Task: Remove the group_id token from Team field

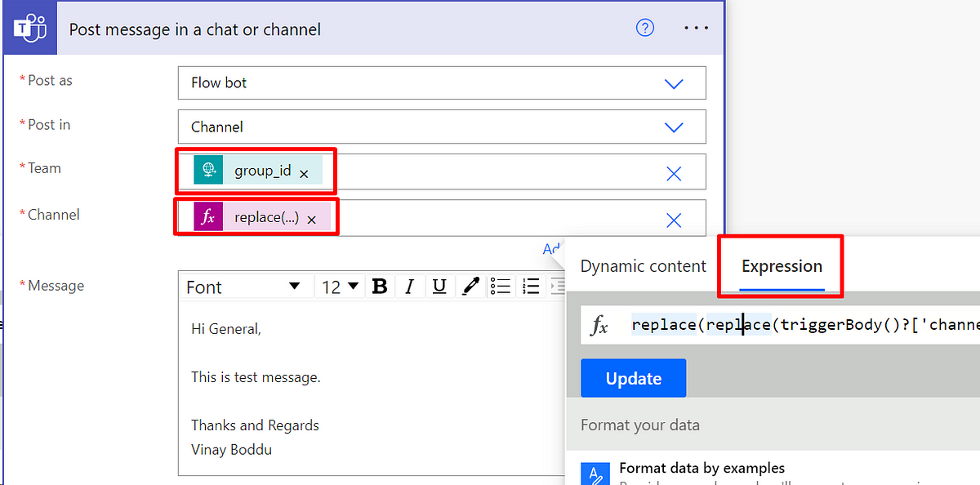Action: pyautogui.click(x=303, y=172)
